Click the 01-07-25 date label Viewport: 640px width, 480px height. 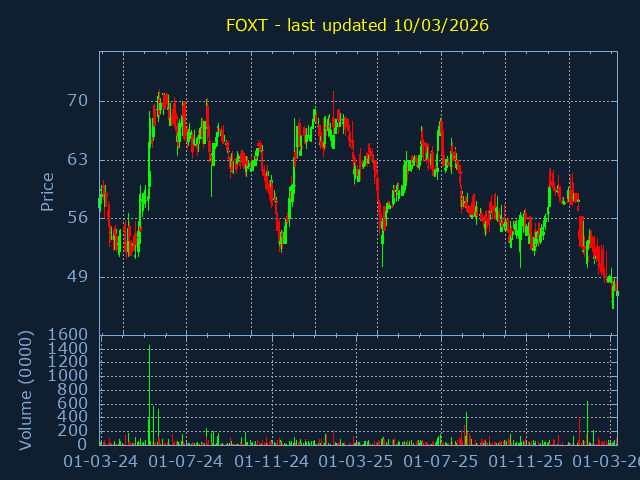[440, 462]
